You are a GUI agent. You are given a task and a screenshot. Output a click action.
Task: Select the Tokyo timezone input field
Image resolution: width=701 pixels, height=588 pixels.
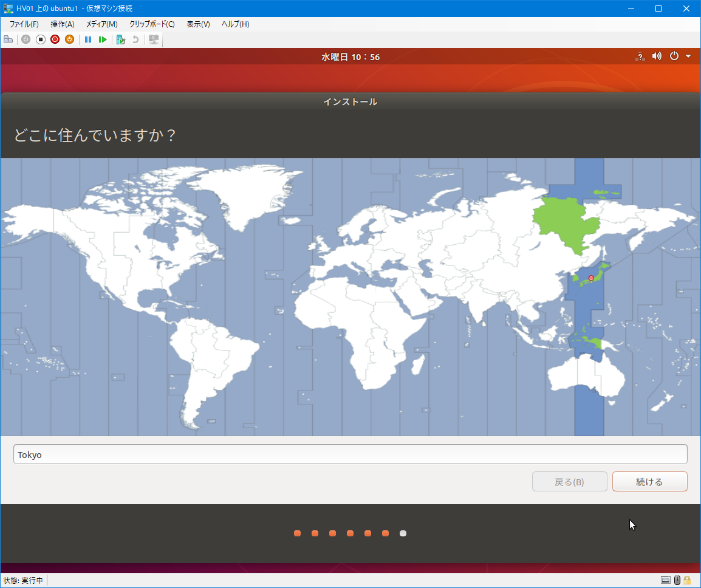pos(350,454)
